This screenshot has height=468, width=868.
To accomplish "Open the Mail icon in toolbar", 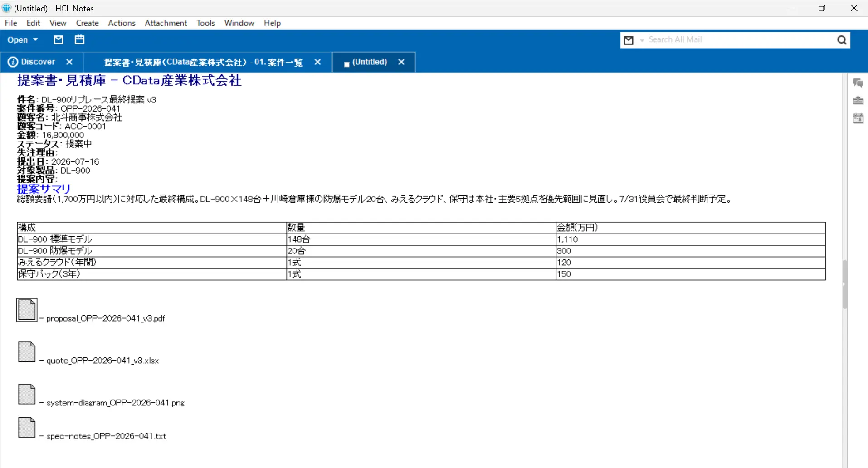I will pyautogui.click(x=59, y=40).
